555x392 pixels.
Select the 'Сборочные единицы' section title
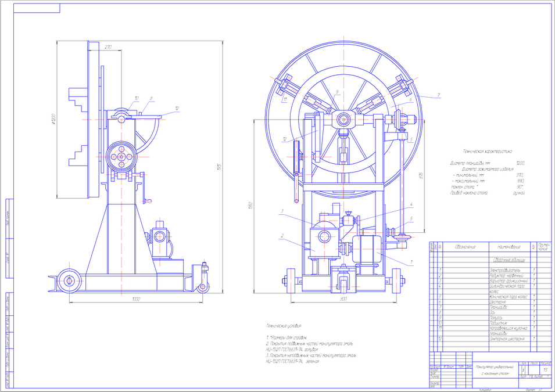click(x=509, y=260)
